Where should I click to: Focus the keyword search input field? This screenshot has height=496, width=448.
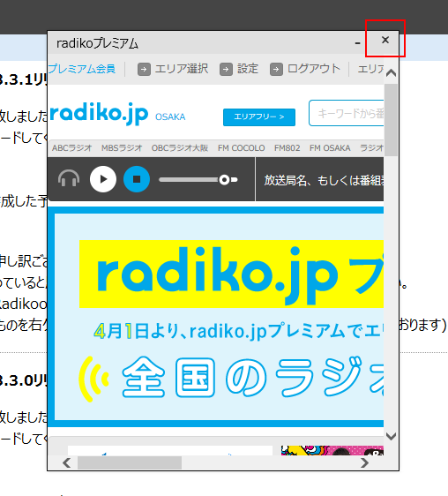pyautogui.click(x=347, y=113)
